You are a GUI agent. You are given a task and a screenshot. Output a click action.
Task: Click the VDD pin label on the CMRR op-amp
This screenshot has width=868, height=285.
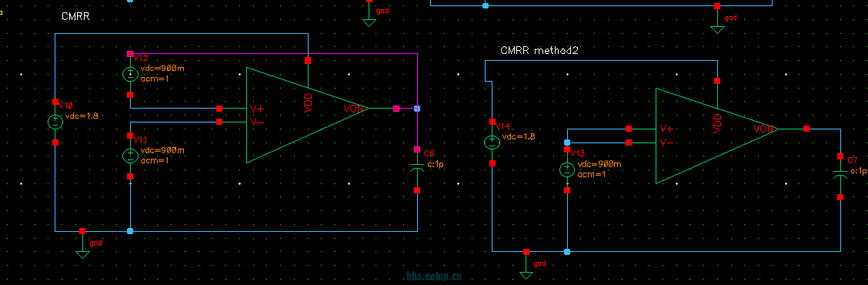(x=309, y=103)
